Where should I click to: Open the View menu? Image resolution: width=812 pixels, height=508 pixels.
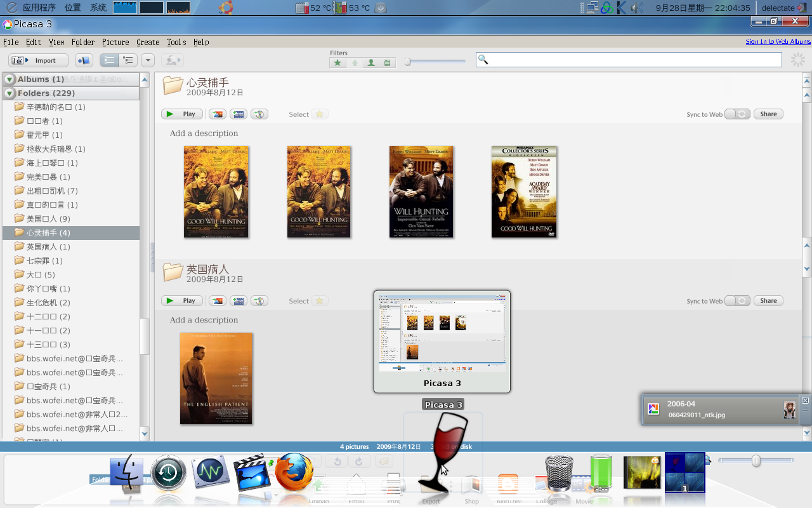[x=56, y=42]
